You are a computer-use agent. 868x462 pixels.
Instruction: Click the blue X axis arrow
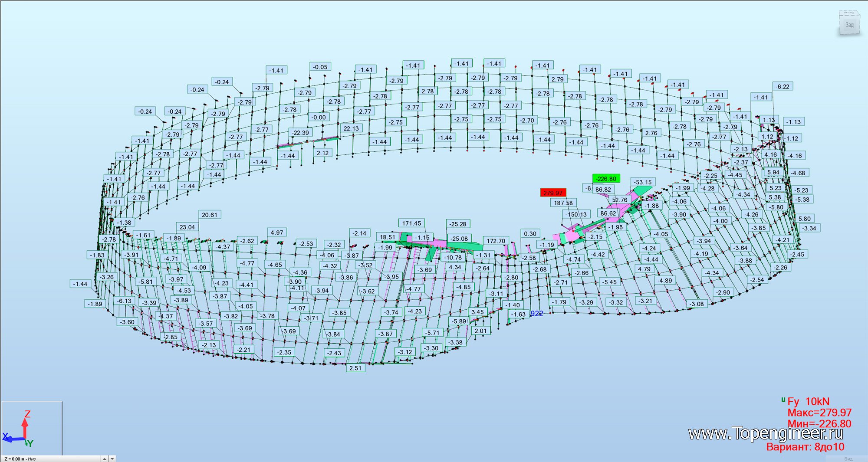pos(11,439)
